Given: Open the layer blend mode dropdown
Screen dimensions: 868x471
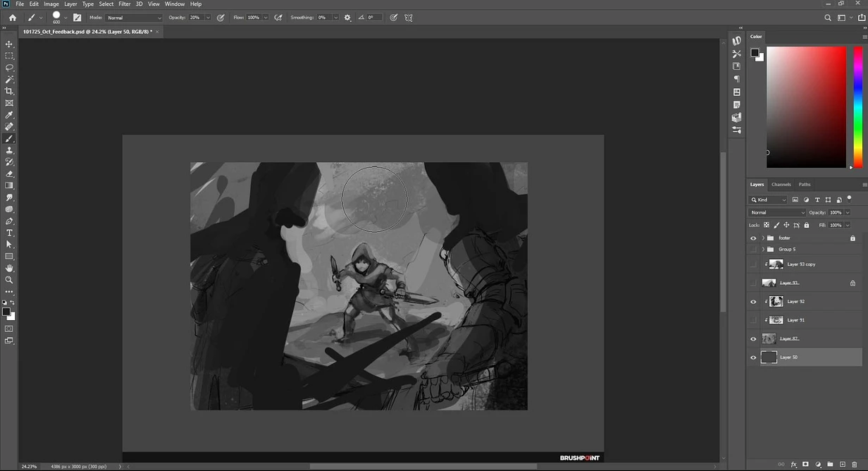Looking at the screenshot, I should pyautogui.click(x=777, y=212).
